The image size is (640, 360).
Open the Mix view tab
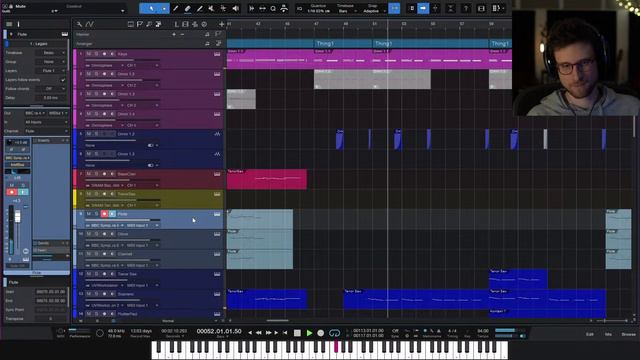609,334
